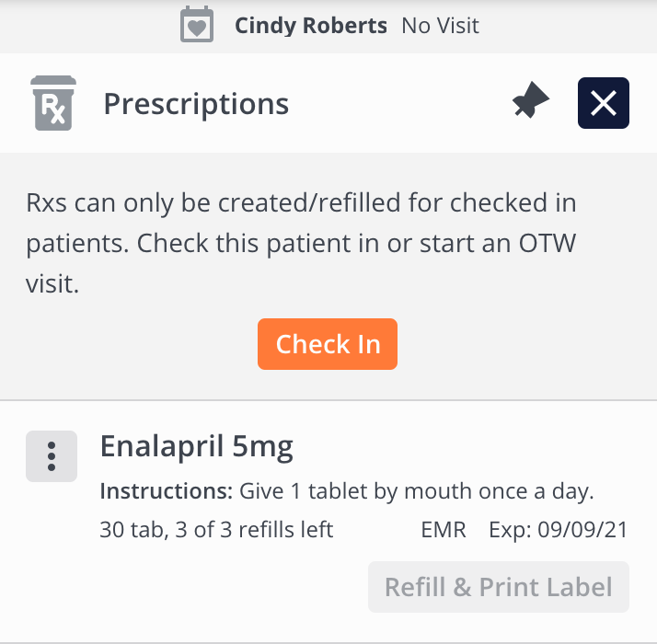Select patient name Cindy Roberts
Viewport: 657px width, 644px height.
click(x=311, y=25)
